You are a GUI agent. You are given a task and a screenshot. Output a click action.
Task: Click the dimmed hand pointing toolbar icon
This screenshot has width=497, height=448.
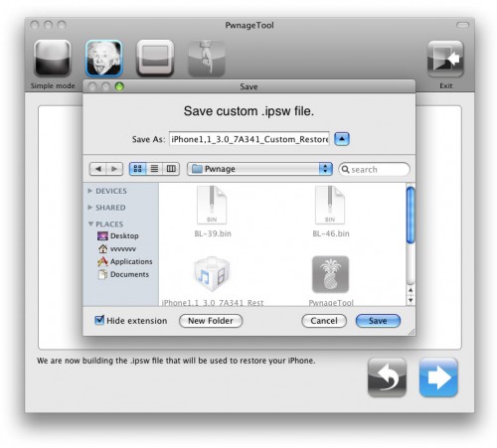[207, 59]
